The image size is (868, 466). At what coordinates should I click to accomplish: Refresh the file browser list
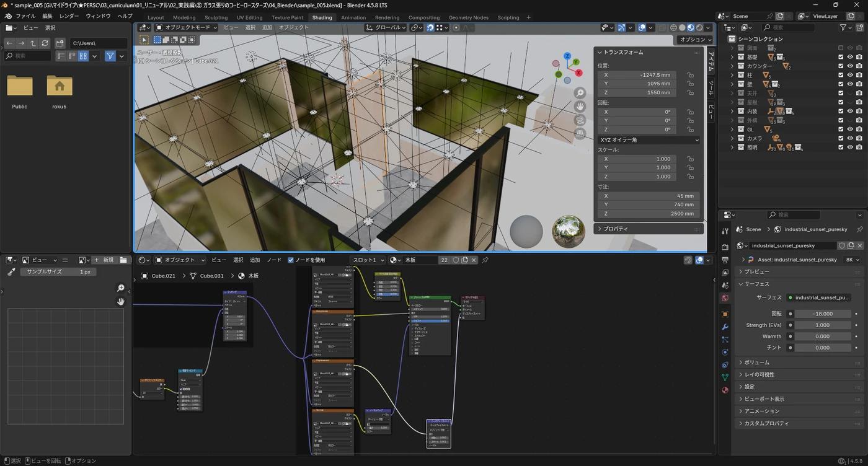coord(45,43)
